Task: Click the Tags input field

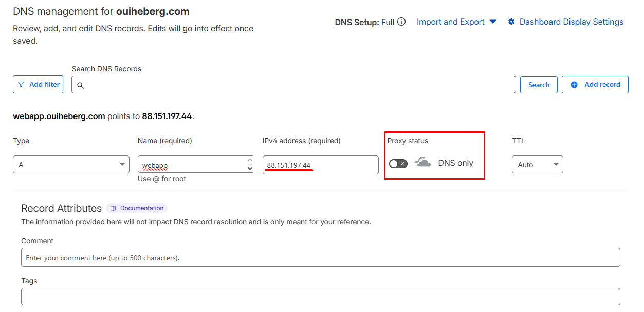Action: 320,297
